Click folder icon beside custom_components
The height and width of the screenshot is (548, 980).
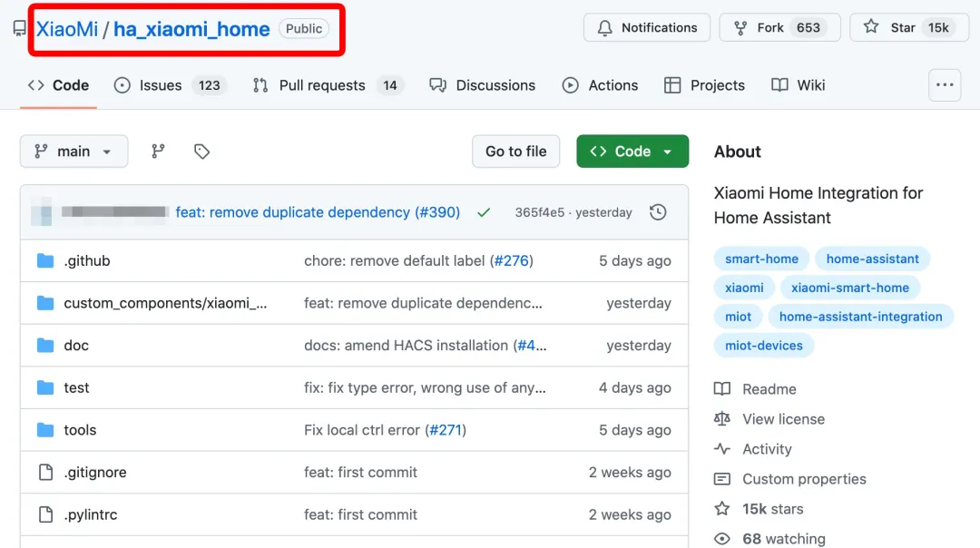coord(45,303)
